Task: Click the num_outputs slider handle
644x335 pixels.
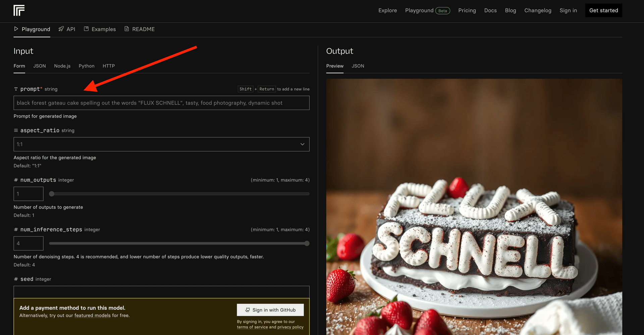Action: [52, 194]
